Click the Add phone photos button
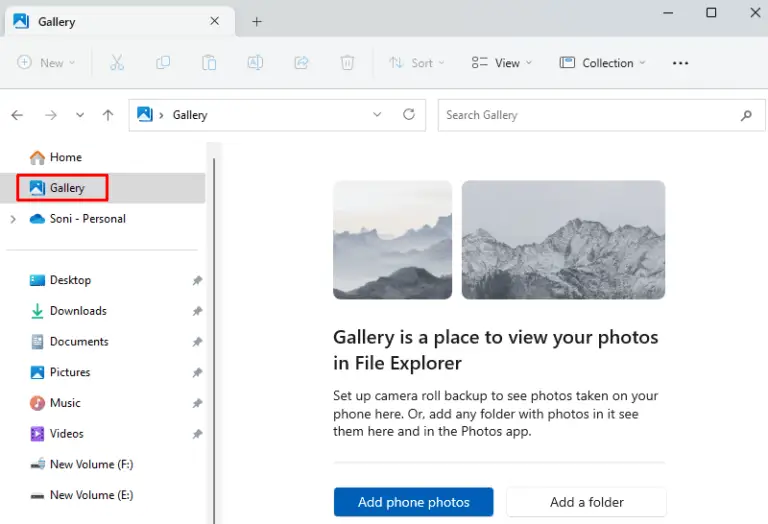This screenshot has width=768, height=524. click(413, 502)
